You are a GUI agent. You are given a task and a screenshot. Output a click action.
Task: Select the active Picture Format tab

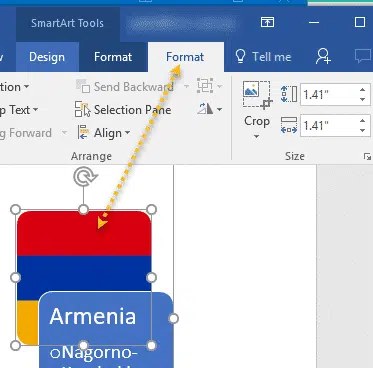(185, 57)
